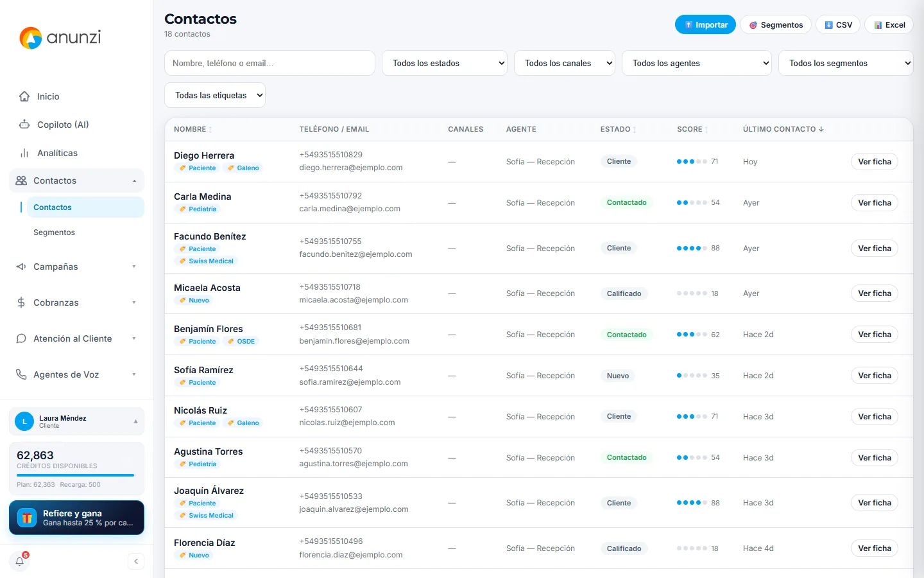Click the Cobranzas dollar icon

21,302
